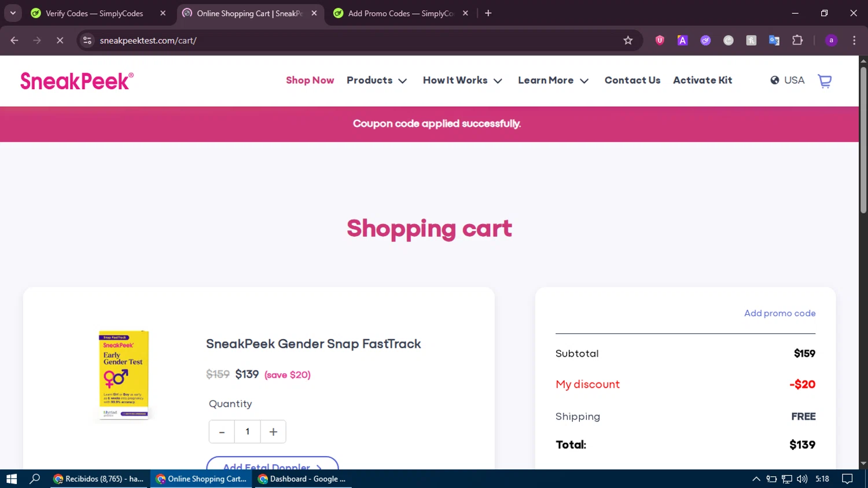Click the address bar URL
868x488 pixels.
[148, 41]
